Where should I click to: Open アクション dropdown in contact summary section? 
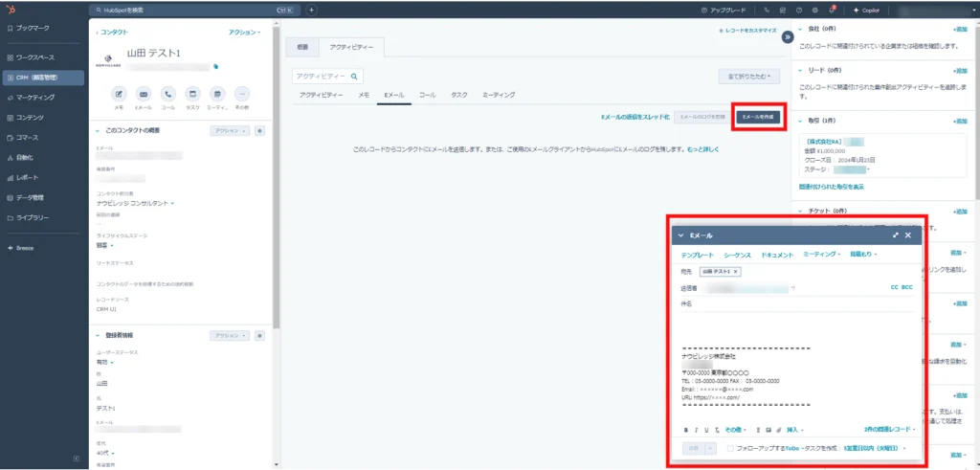coord(230,130)
